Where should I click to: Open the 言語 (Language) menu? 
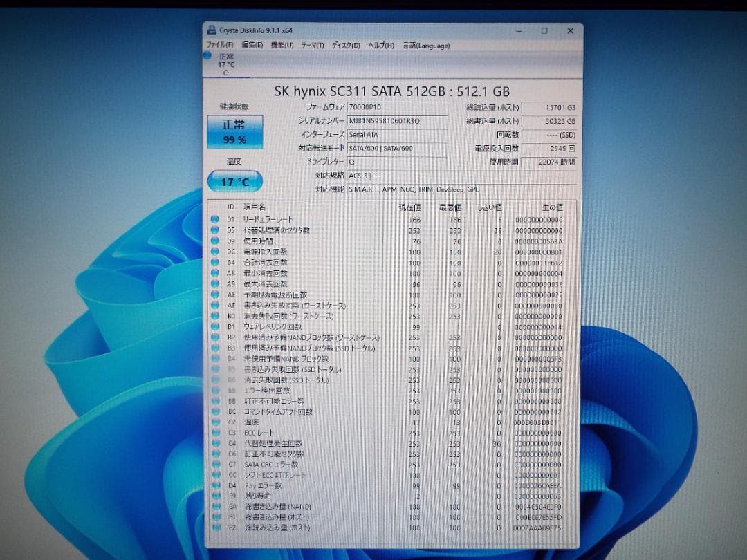tap(424, 44)
